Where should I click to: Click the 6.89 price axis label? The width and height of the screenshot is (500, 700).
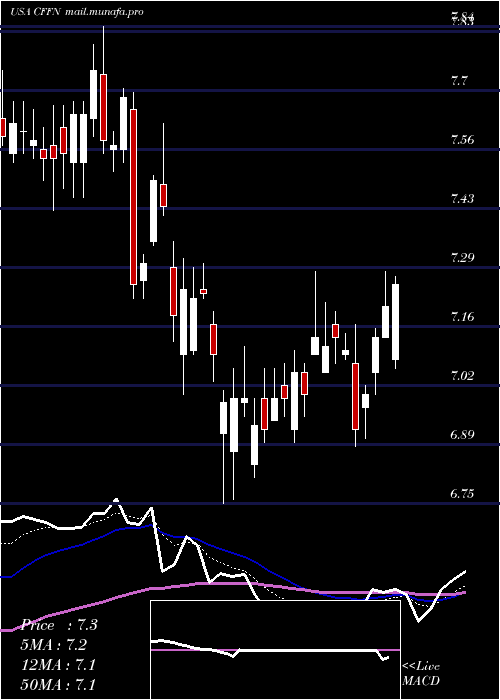pyautogui.click(x=462, y=434)
